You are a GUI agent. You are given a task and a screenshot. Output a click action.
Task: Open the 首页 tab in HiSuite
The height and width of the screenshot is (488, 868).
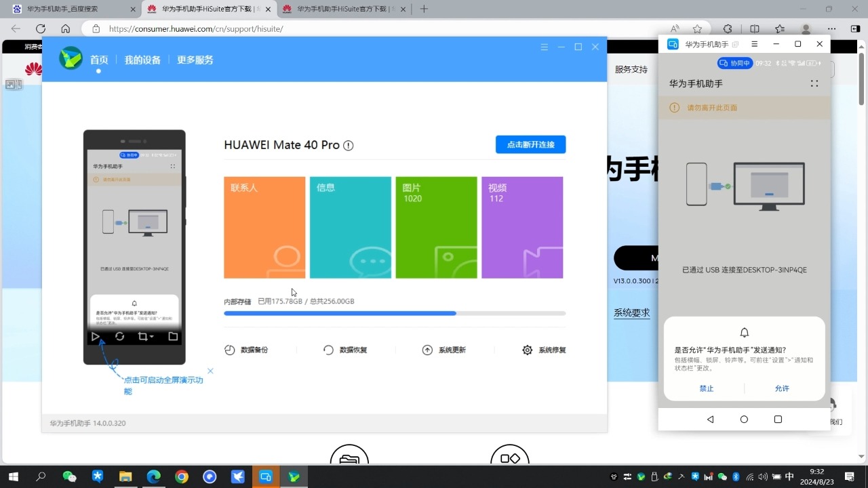[x=99, y=60]
